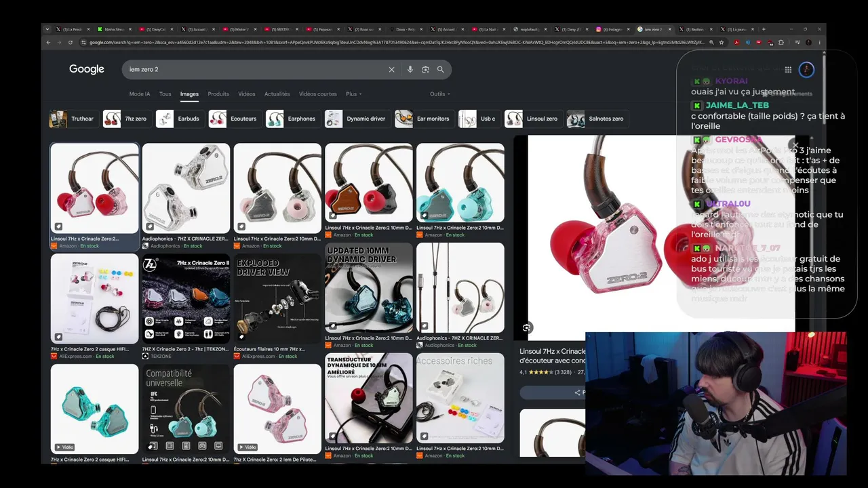Click the magnifier search button

pos(441,69)
